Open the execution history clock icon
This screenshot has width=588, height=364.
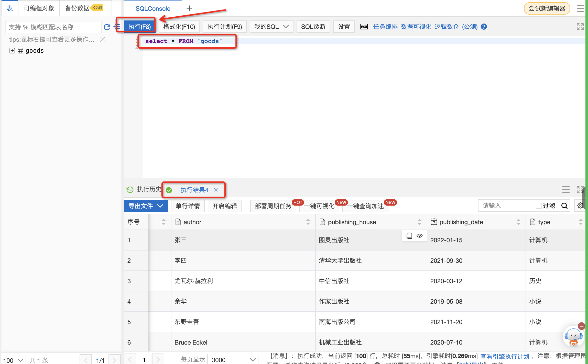point(130,189)
